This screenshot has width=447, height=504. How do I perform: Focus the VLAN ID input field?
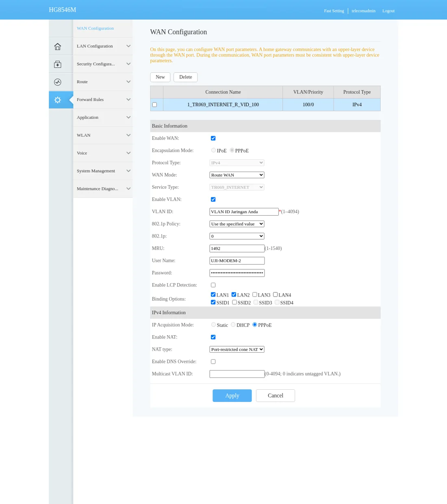pos(244,212)
